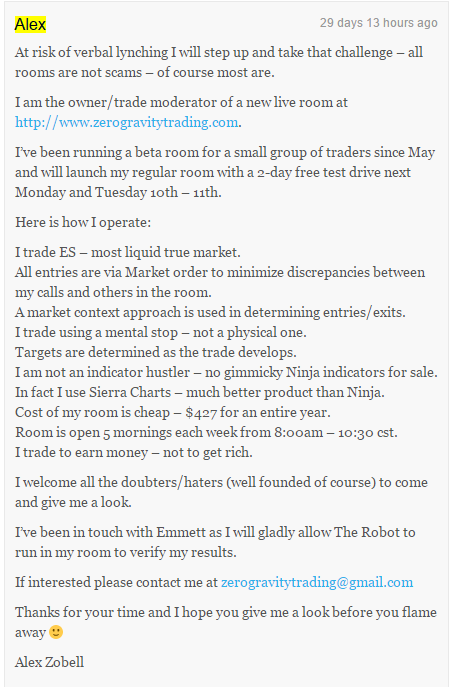
Task: Click the 'I trade to earn money' line
Action: pos(134,452)
